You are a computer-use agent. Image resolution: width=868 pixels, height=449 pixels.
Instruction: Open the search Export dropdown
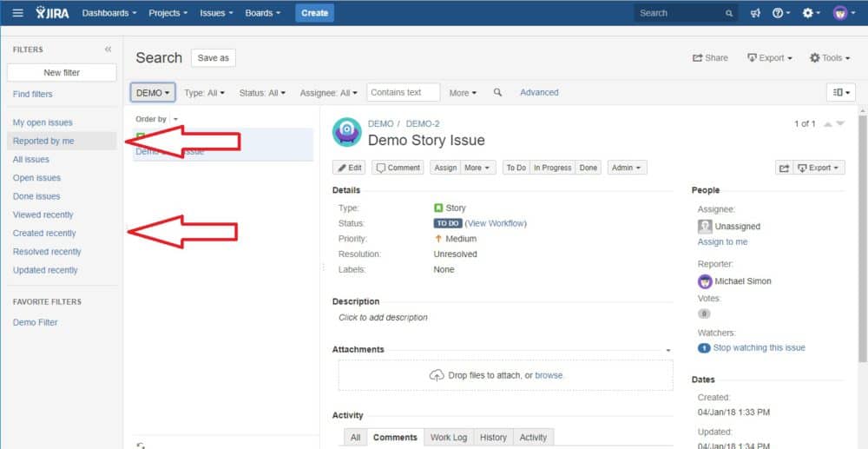click(x=769, y=57)
